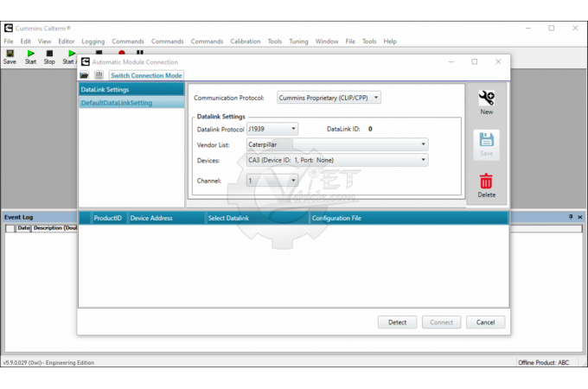
Task: Pin the Event Log panel
Action: point(571,217)
